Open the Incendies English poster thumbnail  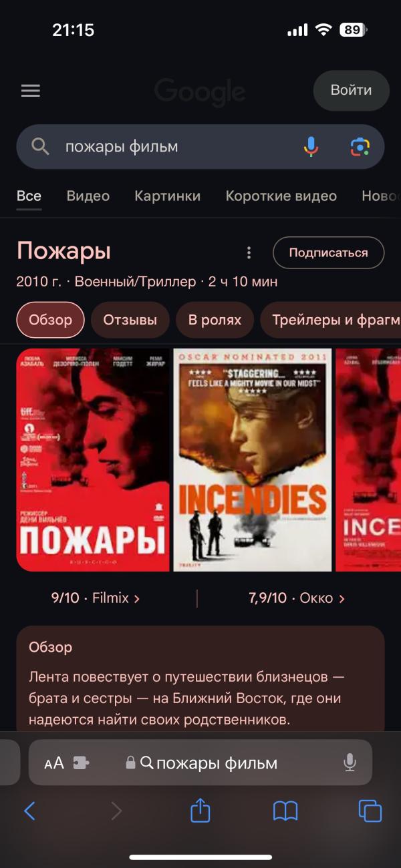tap(253, 460)
